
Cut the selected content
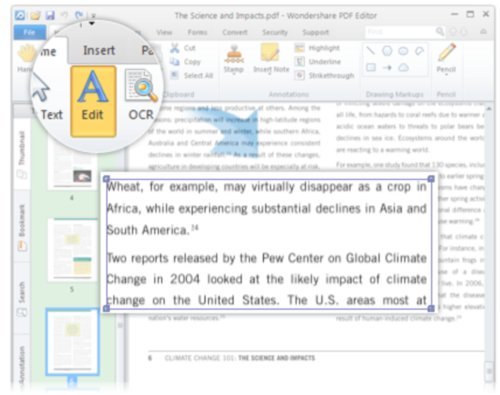click(x=183, y=48)
